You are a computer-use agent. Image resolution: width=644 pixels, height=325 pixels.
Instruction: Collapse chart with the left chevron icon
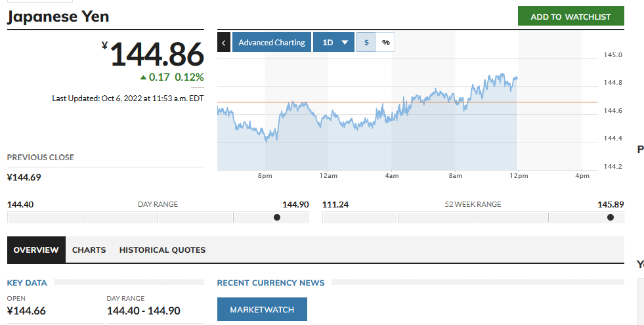[x=223, y=42]
